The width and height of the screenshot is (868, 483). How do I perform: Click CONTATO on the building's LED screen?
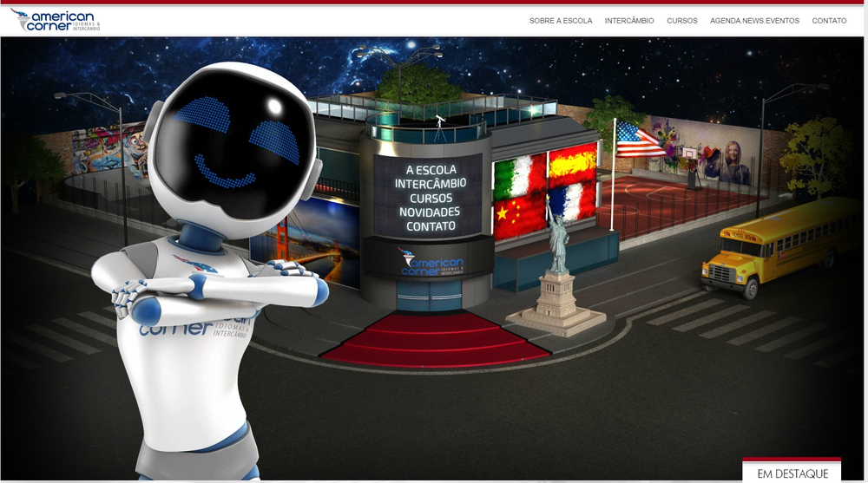[431, 225]
